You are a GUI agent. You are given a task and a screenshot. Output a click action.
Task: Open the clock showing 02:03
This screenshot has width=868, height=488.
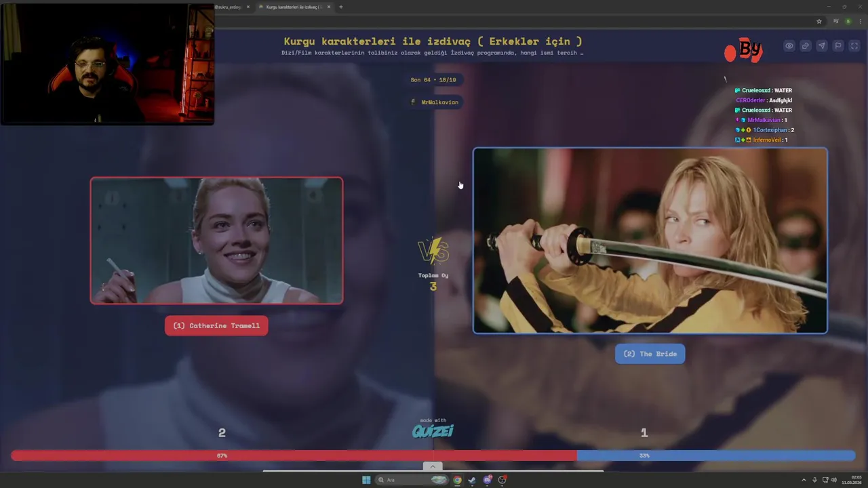point(852,480)
